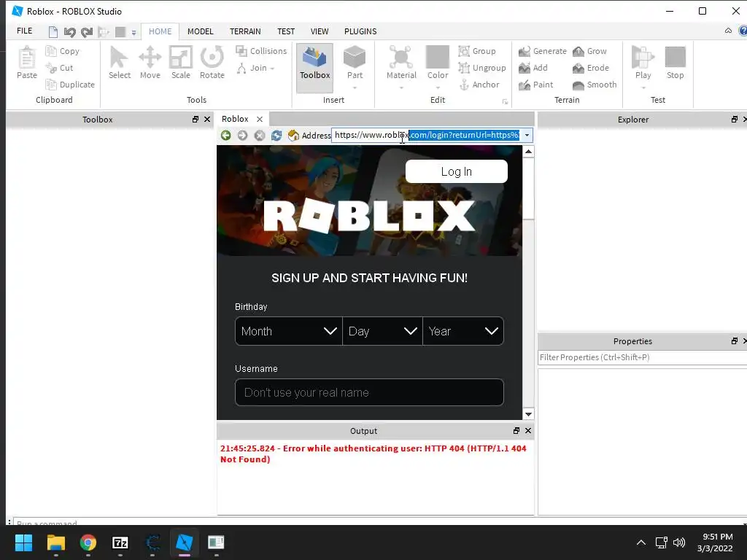The image size is (747, 560).
Task: Open File Explorer from taskbar
Action: (x=55, y=542)
